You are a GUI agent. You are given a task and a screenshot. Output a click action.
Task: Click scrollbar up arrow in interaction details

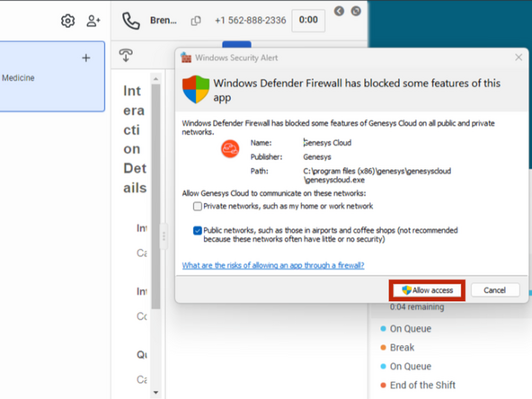pyautogui.click(x=155, y=79)
